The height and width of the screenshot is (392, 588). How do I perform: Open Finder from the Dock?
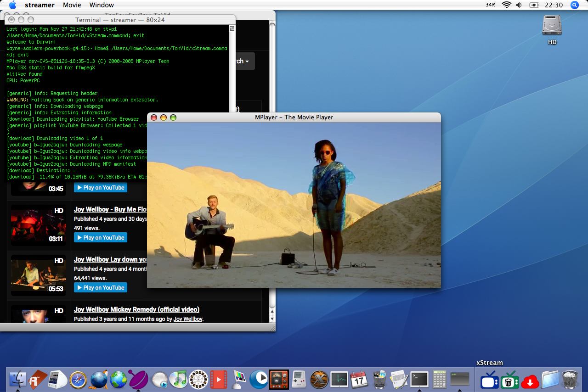[x=17, y=380]
